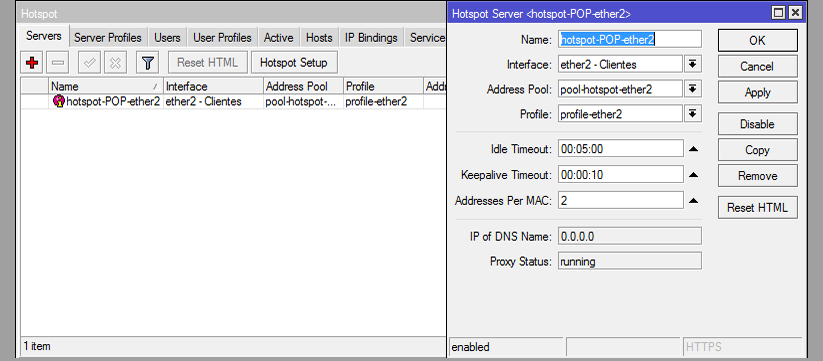Click the HTTPS status bar entry
The width and height of the screenshot is (823, 361).
(704, 347)
